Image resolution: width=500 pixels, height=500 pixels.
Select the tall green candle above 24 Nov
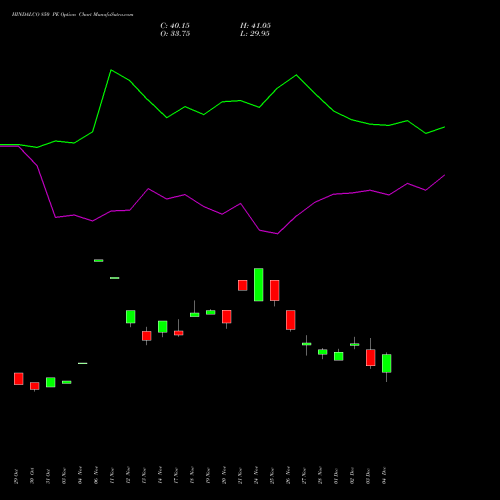(259, 285)
